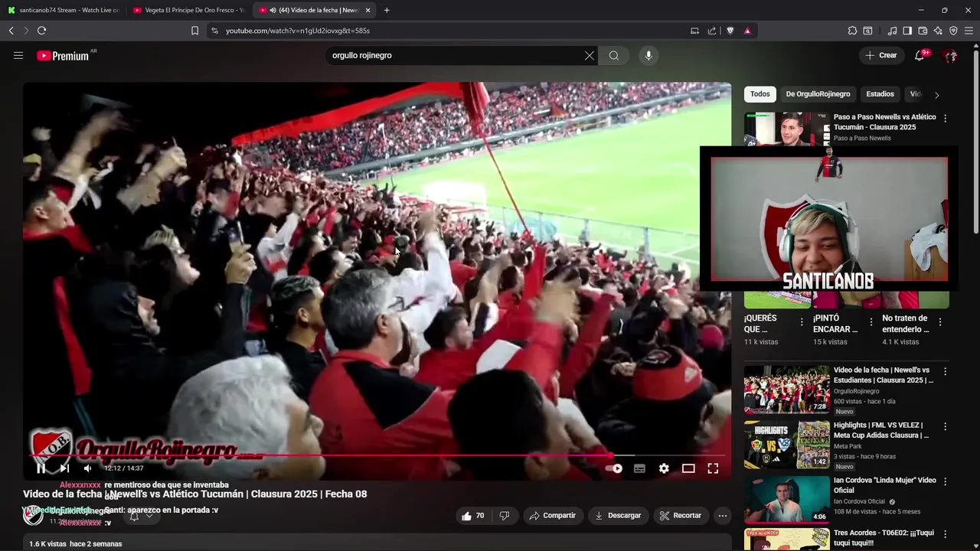Image resolution: width=980 pixels, height=551 pixels.
Task: Open more actions ellipsis below the video
Action: click(722, 516)
